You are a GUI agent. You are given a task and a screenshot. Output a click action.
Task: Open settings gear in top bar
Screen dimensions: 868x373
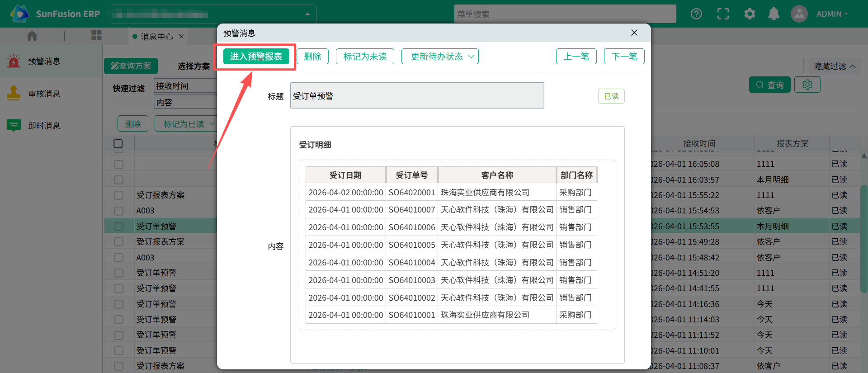(750, 14)
